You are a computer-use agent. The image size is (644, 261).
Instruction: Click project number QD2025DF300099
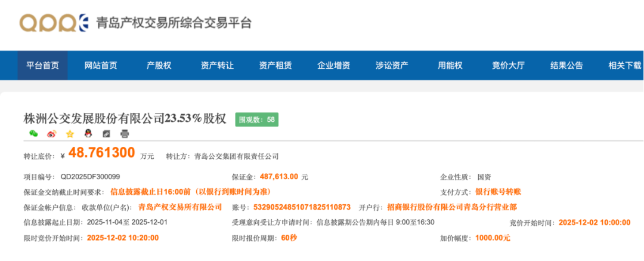pyautogui.click(x=91, y=177)
